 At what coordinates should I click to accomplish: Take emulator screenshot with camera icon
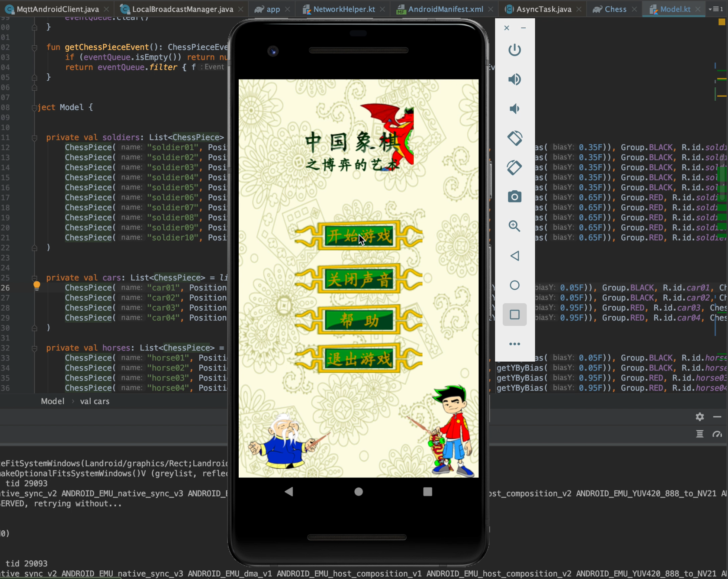point(515,197)
